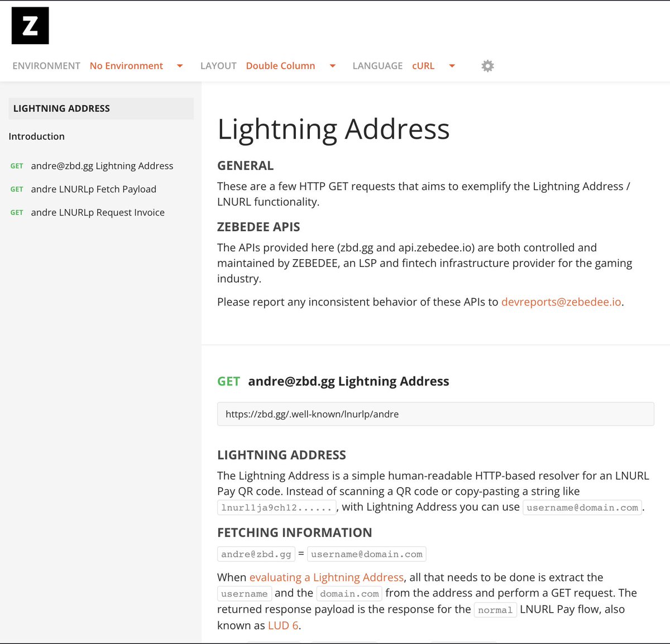The image size is (670, 644).
Task: Click the FETCHING INFORMATION heading
Action: (x=295, y=533)
